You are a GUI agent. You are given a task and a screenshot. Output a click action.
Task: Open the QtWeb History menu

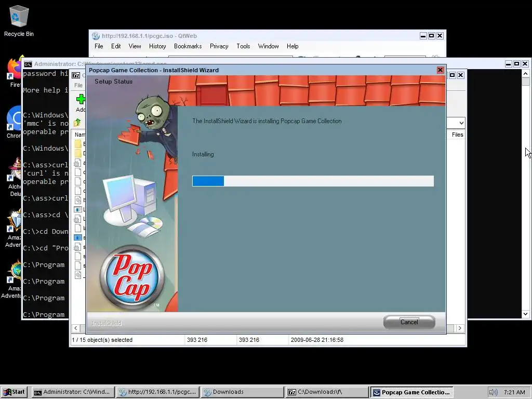pos(157,46)
